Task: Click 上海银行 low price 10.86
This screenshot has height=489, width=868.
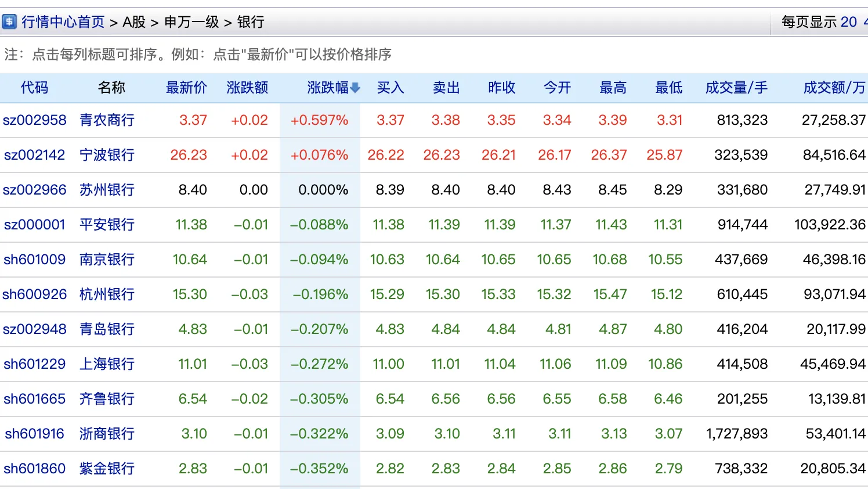Action: 666,364
